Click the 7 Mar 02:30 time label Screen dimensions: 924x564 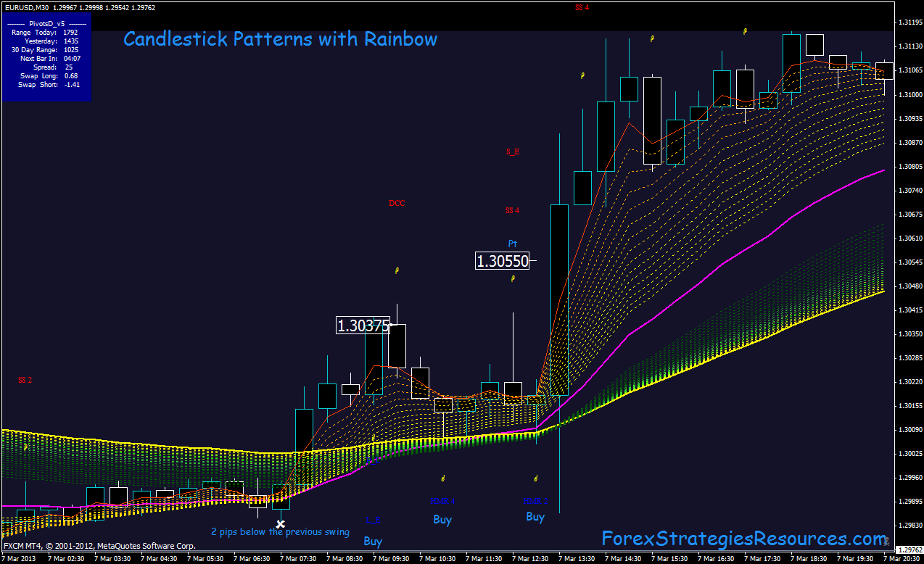point(65,559)
